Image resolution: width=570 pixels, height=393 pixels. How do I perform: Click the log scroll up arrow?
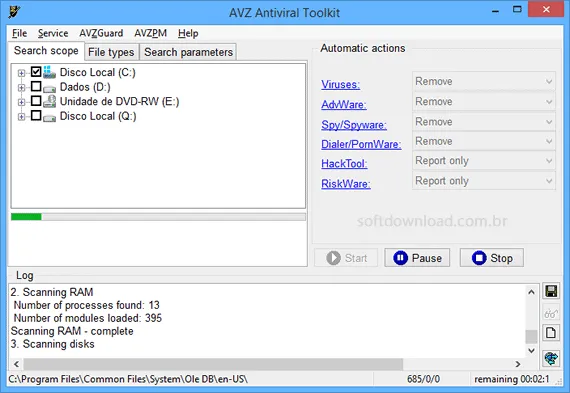pyautogui.click(x=531, y=292)
